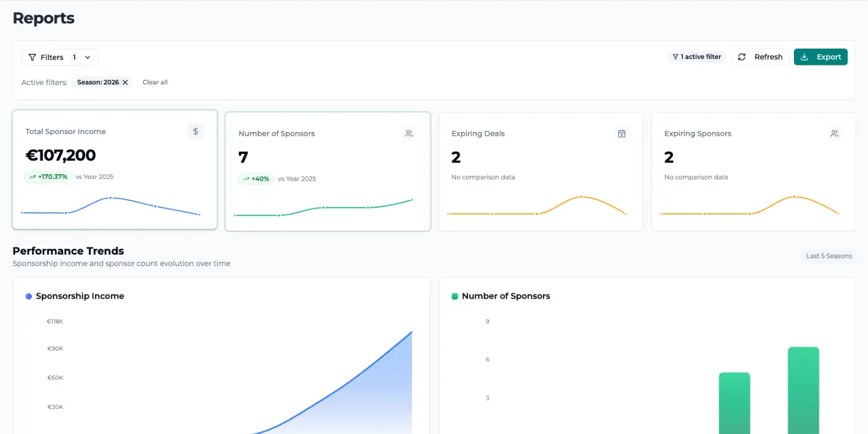Viewport: 868px width, 434px height.
Task: Click the 1 active filter badge
Action: tap(697, 57)
